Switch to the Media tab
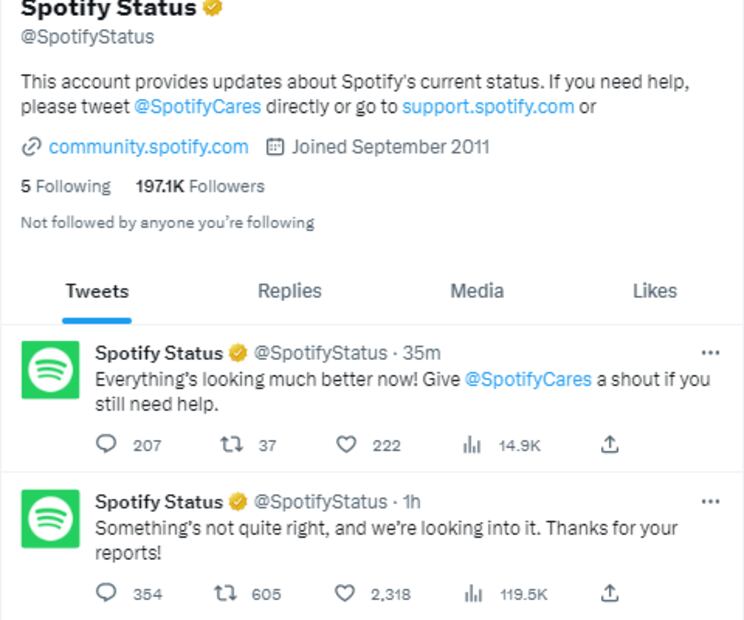Screen dimensions: 744x620 [x=477, y=291]
